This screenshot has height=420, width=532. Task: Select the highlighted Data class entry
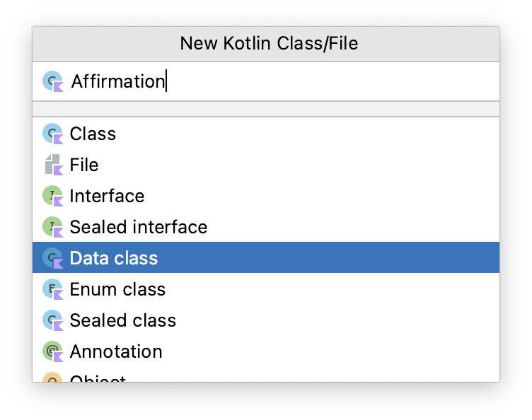(114, 258)
